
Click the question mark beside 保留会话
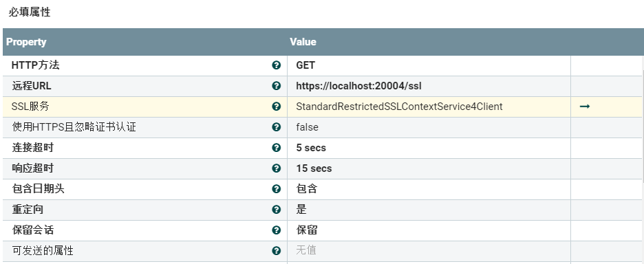tap(277, 230)
